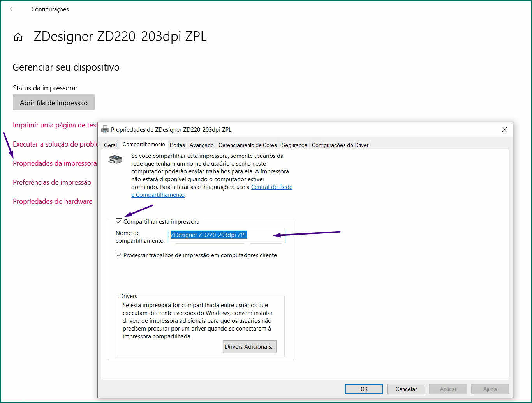The width and height of the screenshot is (532, 403).
Task: Open Configurações do Driver tab
Action: point(340,145)
